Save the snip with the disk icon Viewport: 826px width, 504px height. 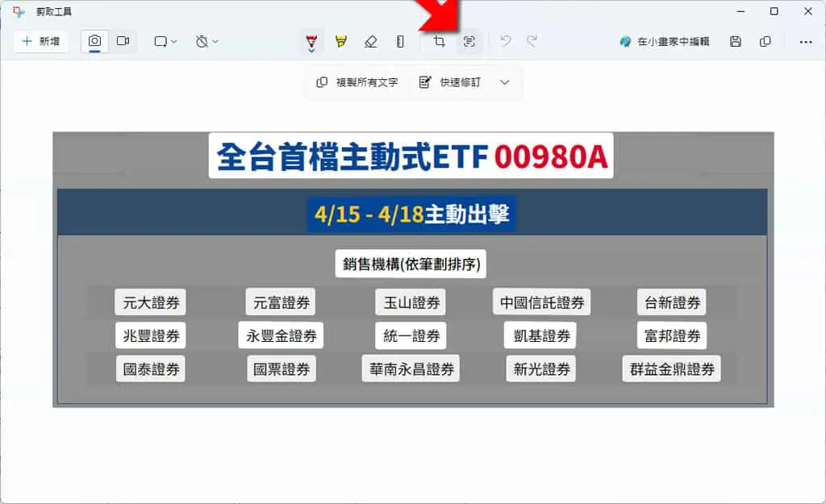click(x=736, y=41)
